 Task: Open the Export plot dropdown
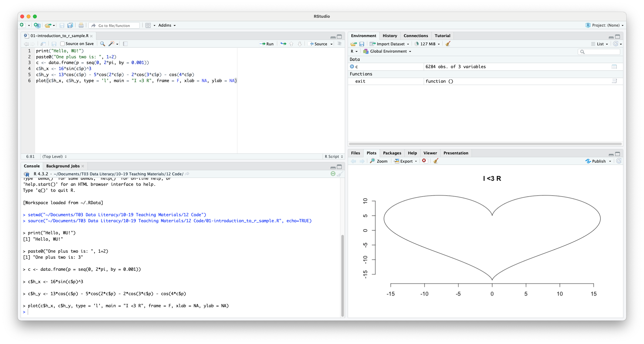[x=406, y=161]
